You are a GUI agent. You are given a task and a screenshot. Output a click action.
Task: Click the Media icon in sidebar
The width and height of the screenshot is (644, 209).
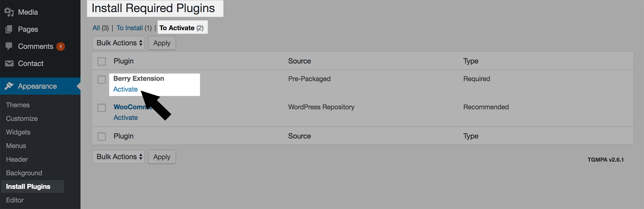(x=9, y=12)
